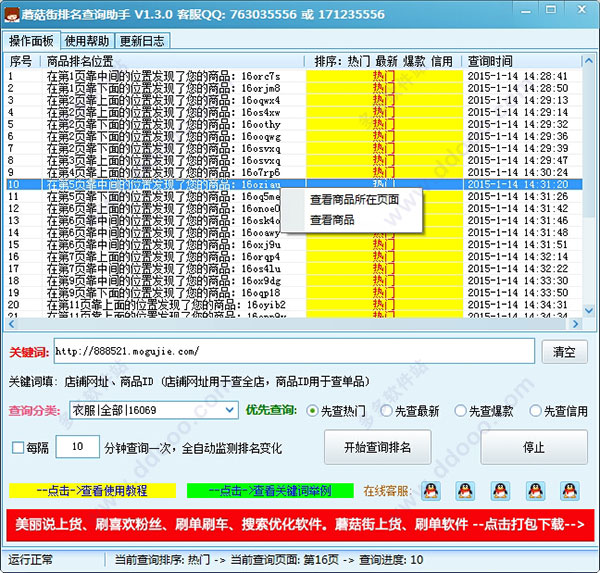Focus the 关键词 input field
This screenshot has height=573, width=600.
pyautogui.click(x=294, y=351)
